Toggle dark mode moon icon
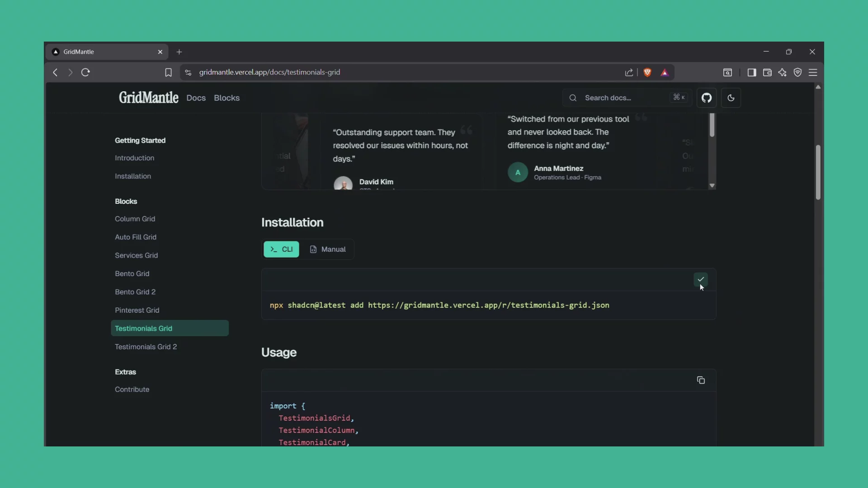The image size is (868, 488). (x=731, y=98)
